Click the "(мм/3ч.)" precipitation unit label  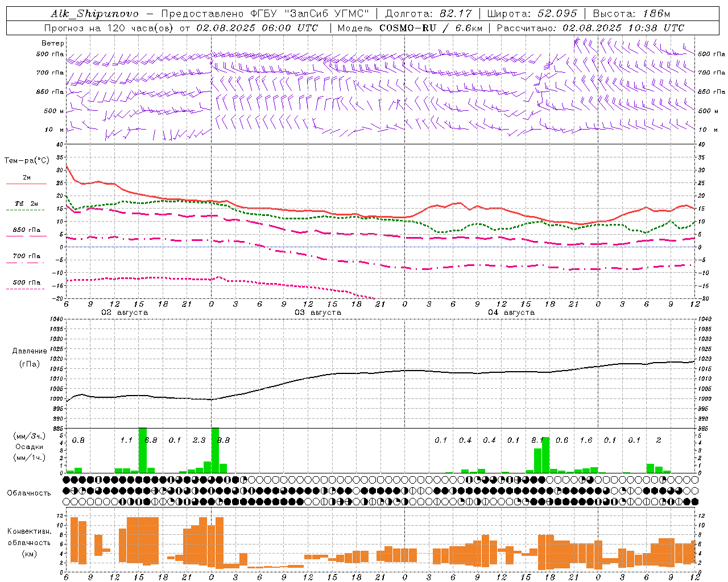pyautogui.click(x=29, y=436)
